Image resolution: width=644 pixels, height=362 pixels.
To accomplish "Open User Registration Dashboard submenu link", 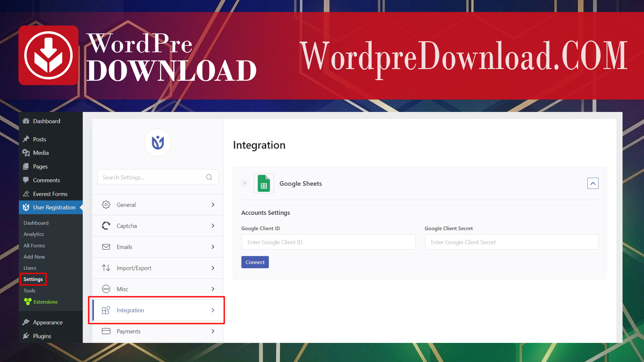I will coord(36,223).
